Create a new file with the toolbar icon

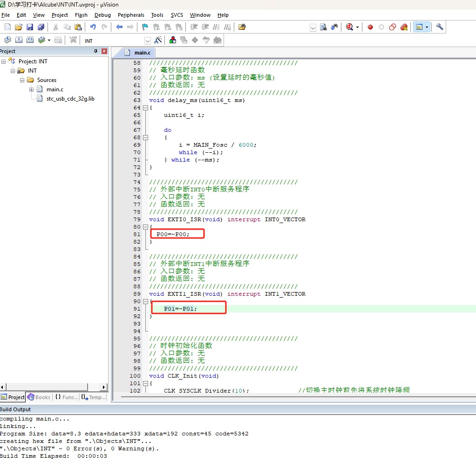(x=7, y=27)
